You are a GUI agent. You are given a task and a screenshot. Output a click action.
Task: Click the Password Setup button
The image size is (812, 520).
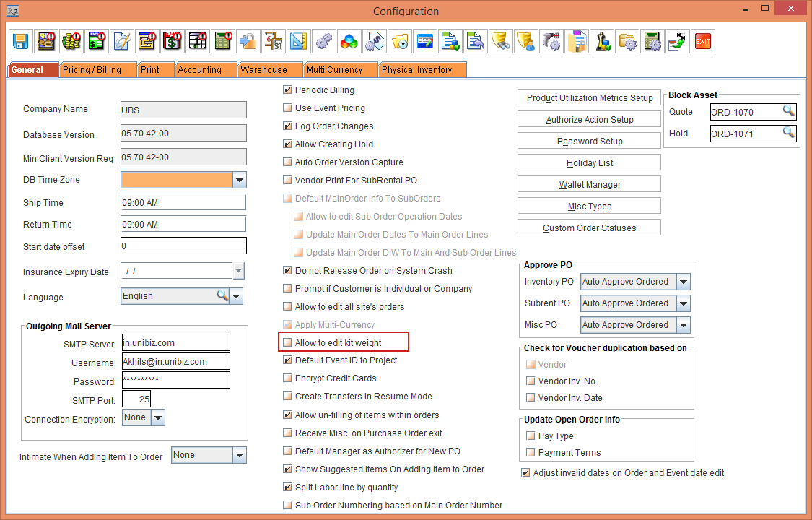[x=589, y=141]
